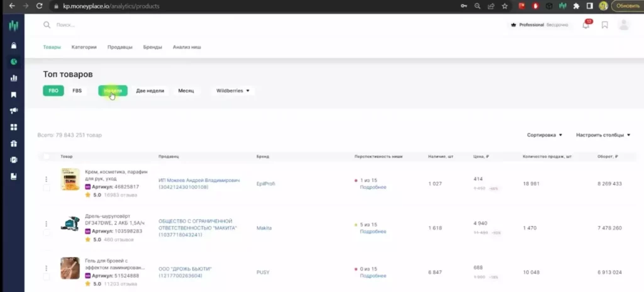Tick checkbox for the Дрель-шуруповёрт row
This screenshot has height=292, width=644.
coord(47,232)
